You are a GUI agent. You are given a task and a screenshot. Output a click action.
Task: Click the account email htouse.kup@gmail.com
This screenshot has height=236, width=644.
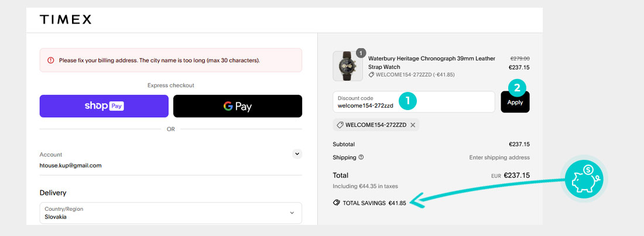[70, 165]
